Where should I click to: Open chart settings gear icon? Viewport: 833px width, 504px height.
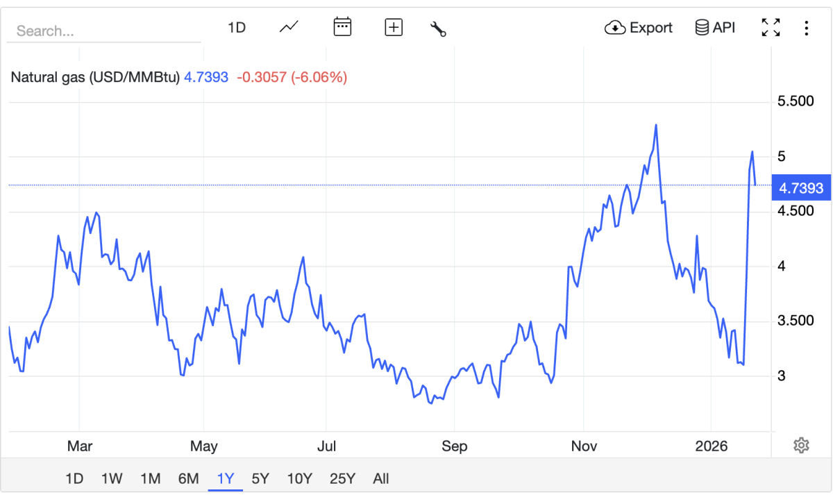tap(802, 445)
